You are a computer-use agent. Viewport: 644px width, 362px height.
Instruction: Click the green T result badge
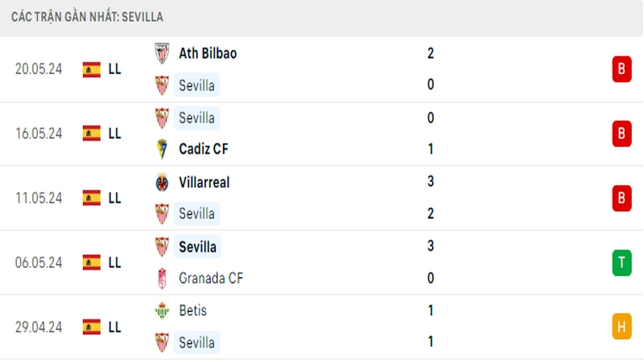621,262
